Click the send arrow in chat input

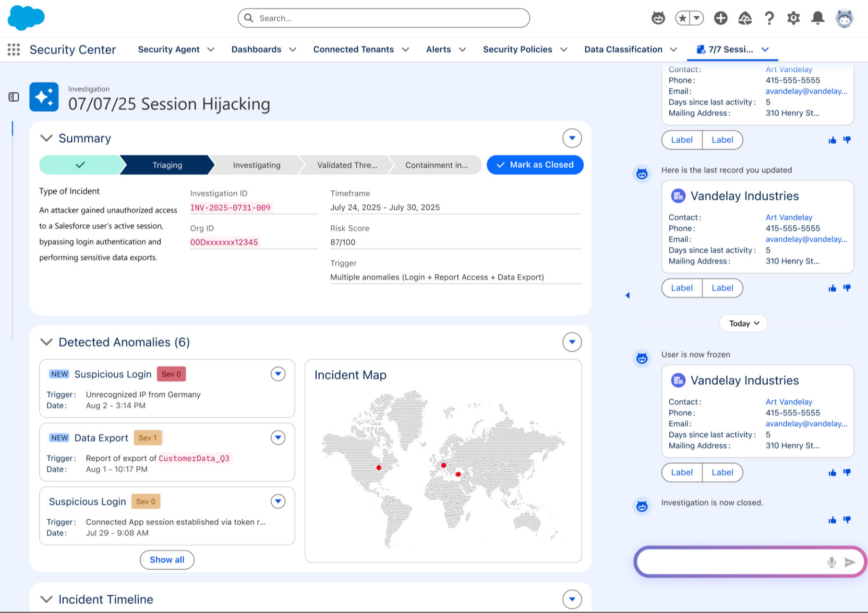(849, 562)
